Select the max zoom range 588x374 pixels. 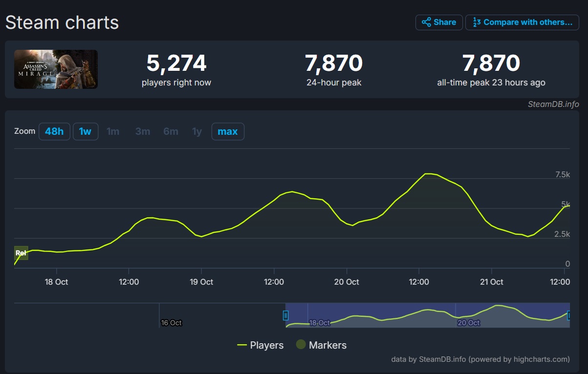pos(228,131)
